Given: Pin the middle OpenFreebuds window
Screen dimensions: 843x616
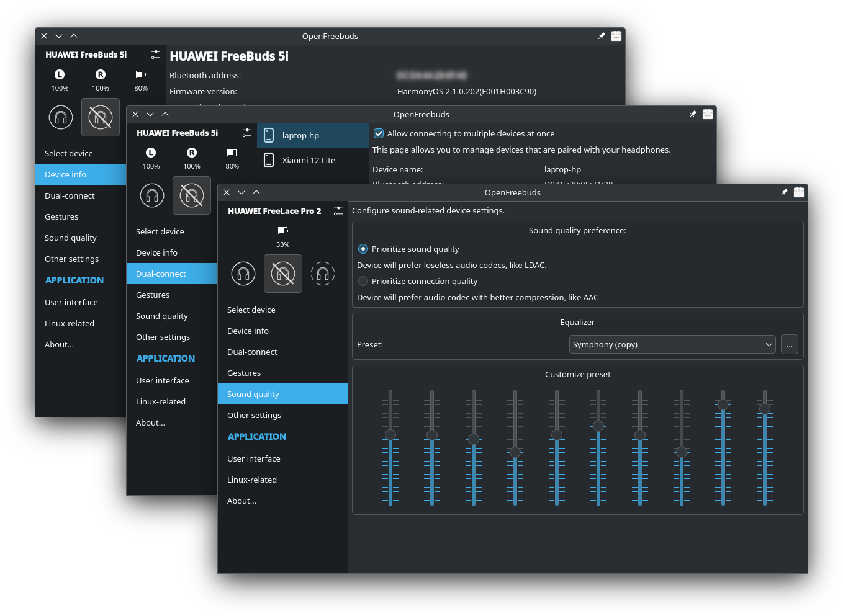Looking at the screenshot, I should click(x=693, y=114).
